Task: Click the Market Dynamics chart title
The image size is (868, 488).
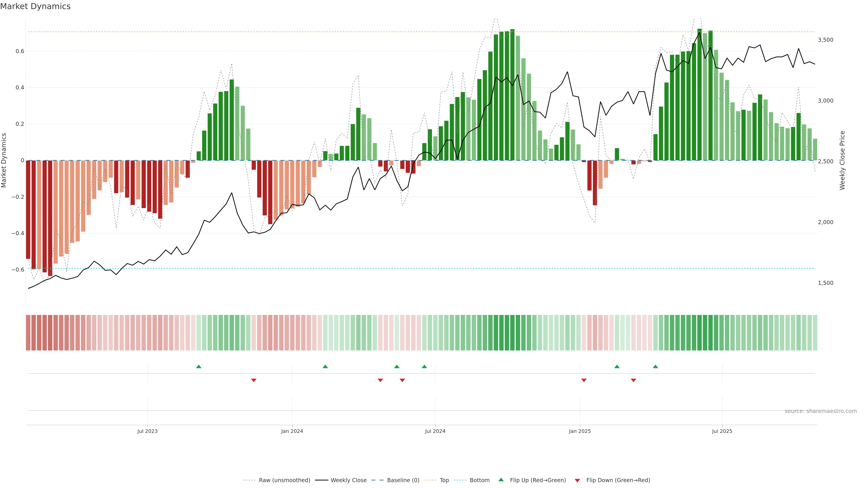Action: coord(35,6)
